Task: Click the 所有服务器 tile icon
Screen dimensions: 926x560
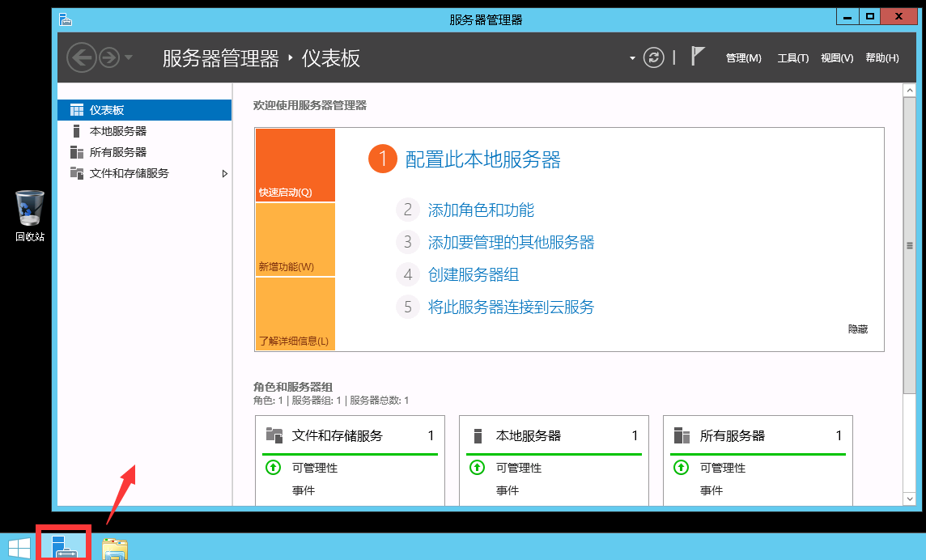Action: [x=682, y=435]
